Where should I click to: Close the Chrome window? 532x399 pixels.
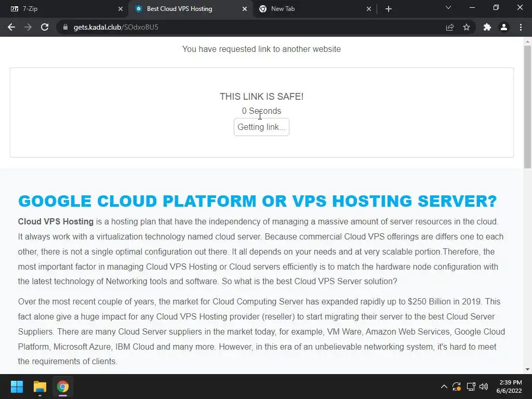pyautogui.click(x=520, y=7)
